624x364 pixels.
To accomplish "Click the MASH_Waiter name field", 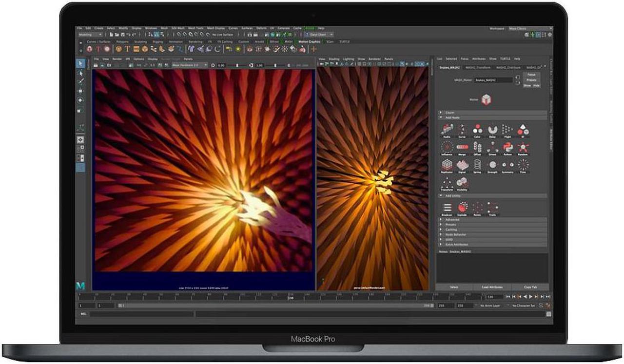I will (x=494, y=80).
